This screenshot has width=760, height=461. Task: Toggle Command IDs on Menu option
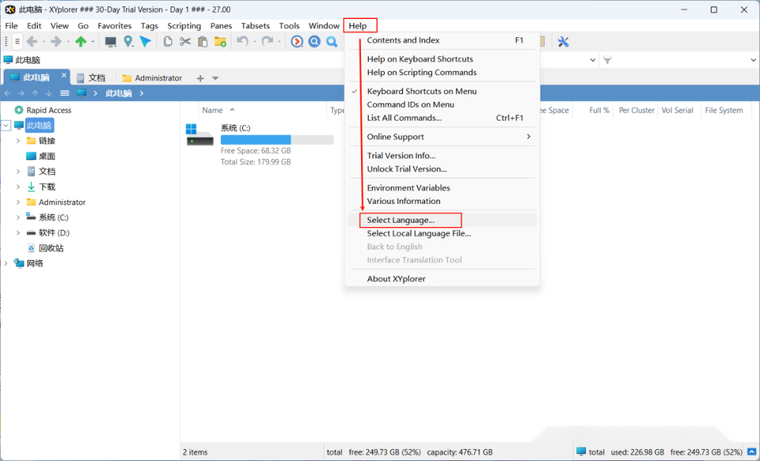coord(411,104)
